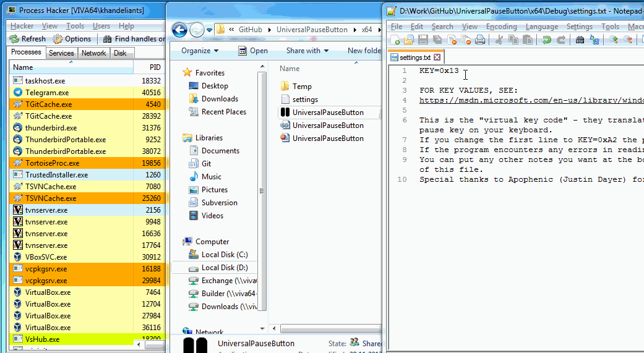Select VBoxSVC.exe process row

[x=87, y=257]
